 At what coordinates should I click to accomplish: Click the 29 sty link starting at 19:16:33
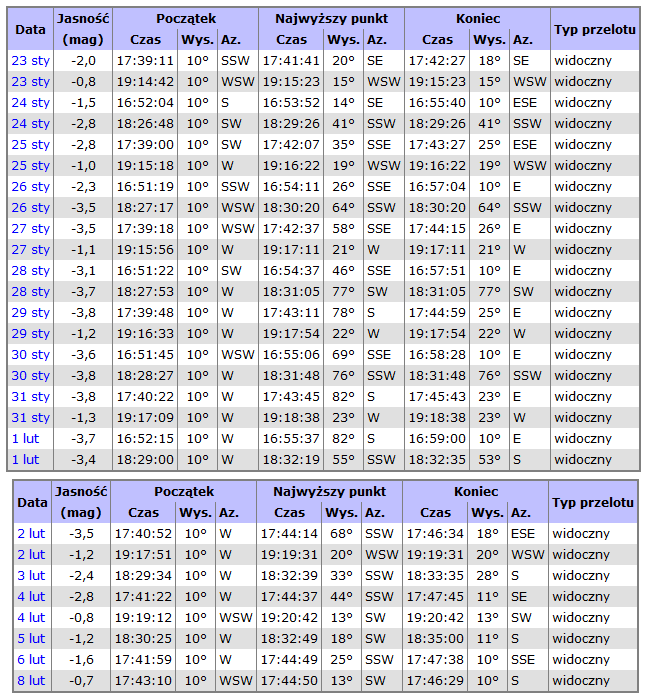pyautogui.click(x=30, y=333)
